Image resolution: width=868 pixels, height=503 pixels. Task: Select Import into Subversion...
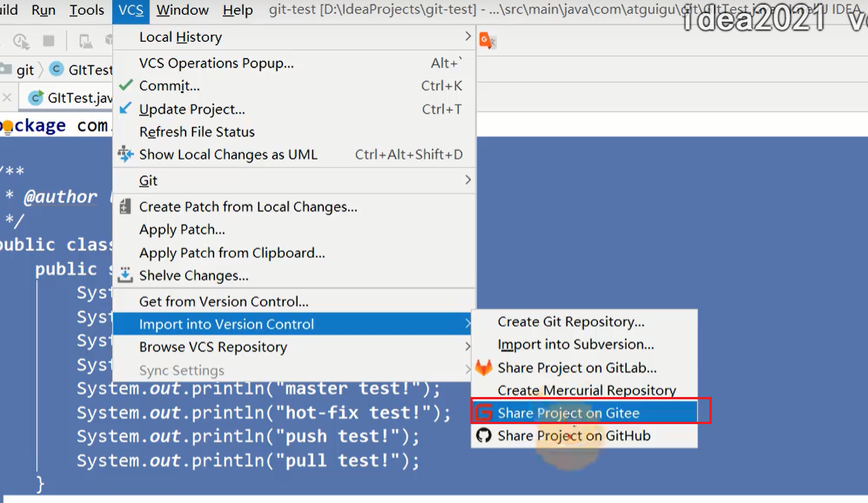[x=584, y=344]
